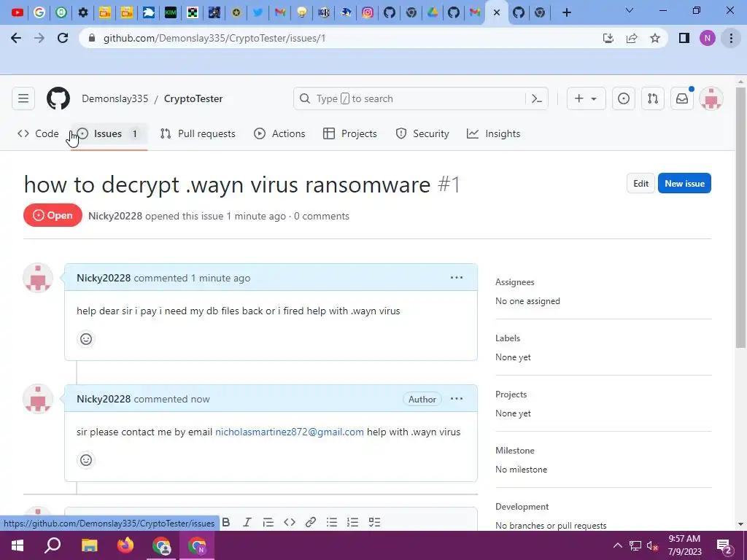Switch to the YouTube browser tab
Image resolution: width=747 pixels, height=560 pixels.
18,12
